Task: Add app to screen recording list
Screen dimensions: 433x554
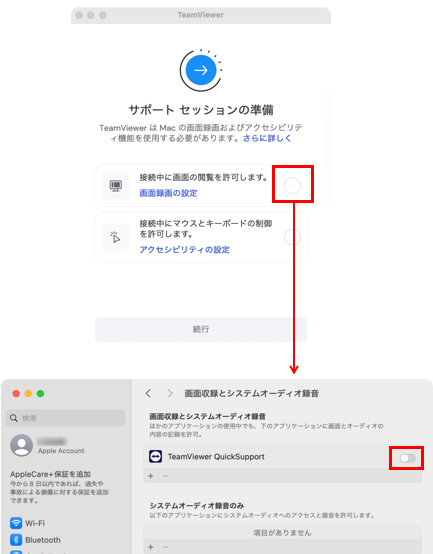Action: coord(151,476)
